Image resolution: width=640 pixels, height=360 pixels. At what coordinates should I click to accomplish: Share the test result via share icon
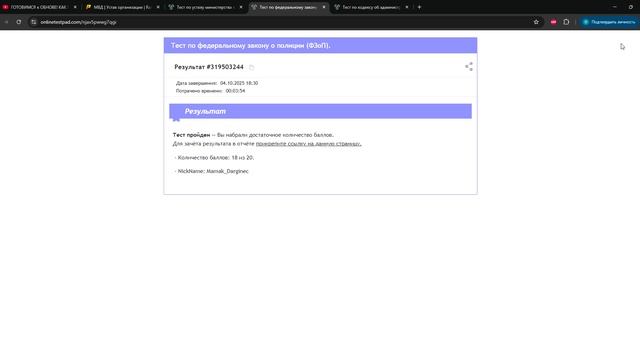pyautogui.click(x=469, y=67)
